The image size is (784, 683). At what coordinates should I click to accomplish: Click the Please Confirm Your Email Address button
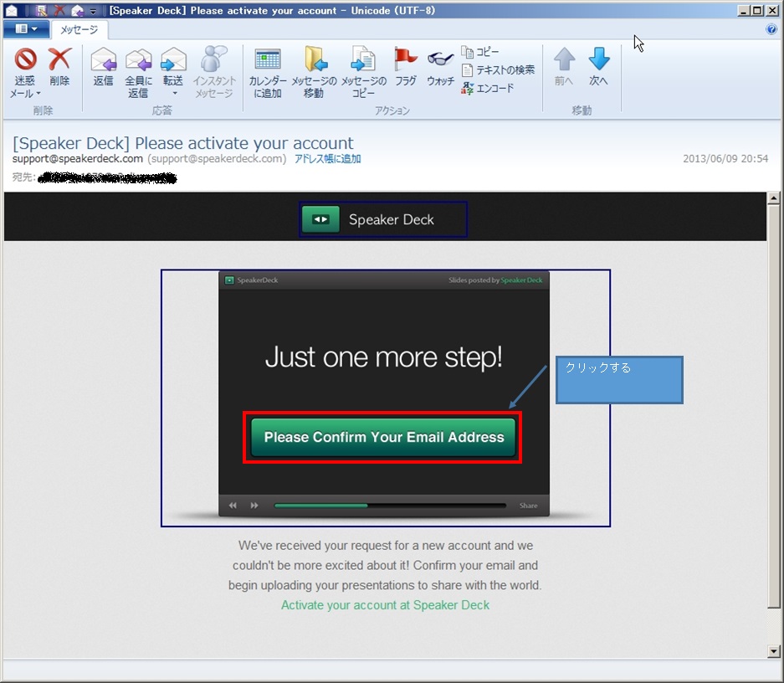pyautogui.click(x=383, y=438)
